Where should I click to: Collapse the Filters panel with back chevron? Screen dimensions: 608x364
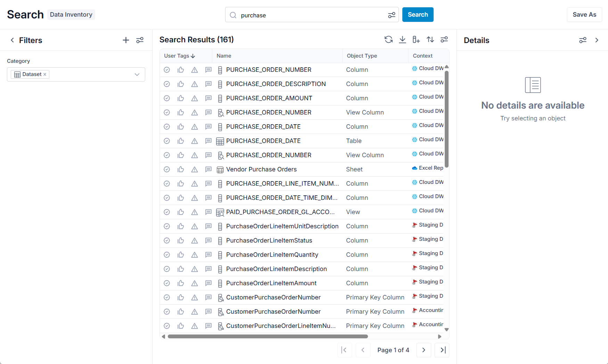coord(12,40)
